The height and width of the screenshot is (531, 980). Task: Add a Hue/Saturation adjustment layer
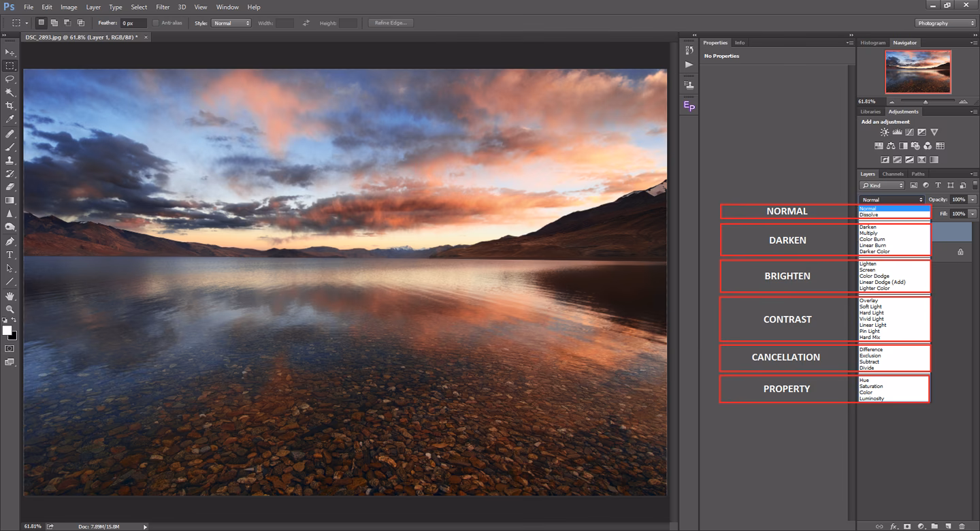click(x=879, y=146)
